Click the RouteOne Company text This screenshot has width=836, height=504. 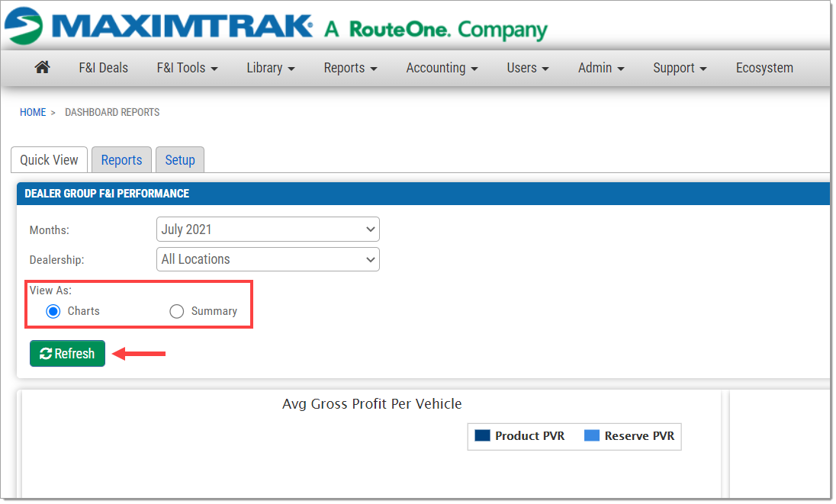pos(436,30)
